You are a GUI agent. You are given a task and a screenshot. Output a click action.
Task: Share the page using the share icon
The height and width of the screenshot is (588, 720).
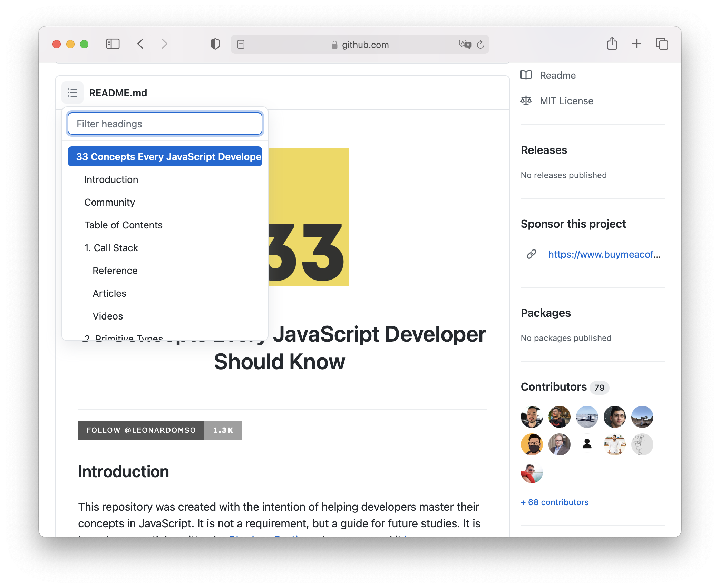(x=612, y=44)
